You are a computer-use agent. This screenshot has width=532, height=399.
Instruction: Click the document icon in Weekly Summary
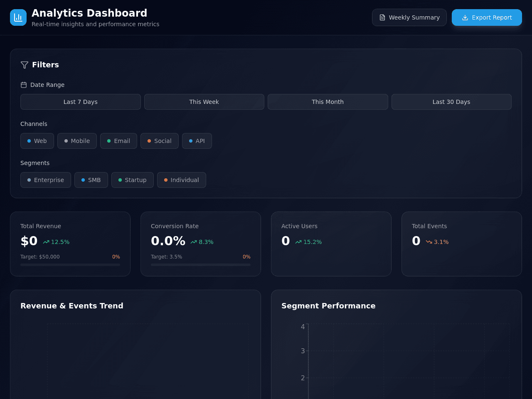coord(382,17)
